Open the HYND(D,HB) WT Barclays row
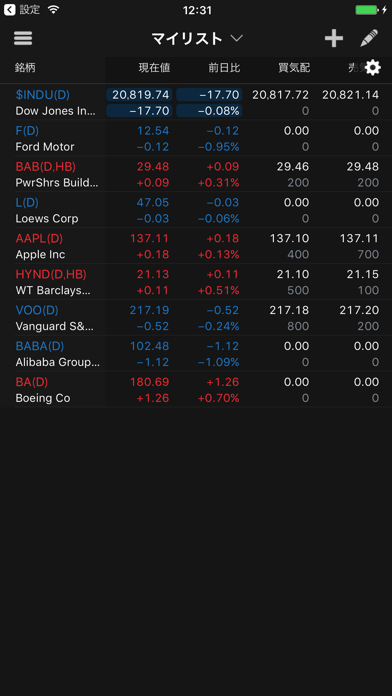This screenshot has width=392, height=696. (196, 282)
